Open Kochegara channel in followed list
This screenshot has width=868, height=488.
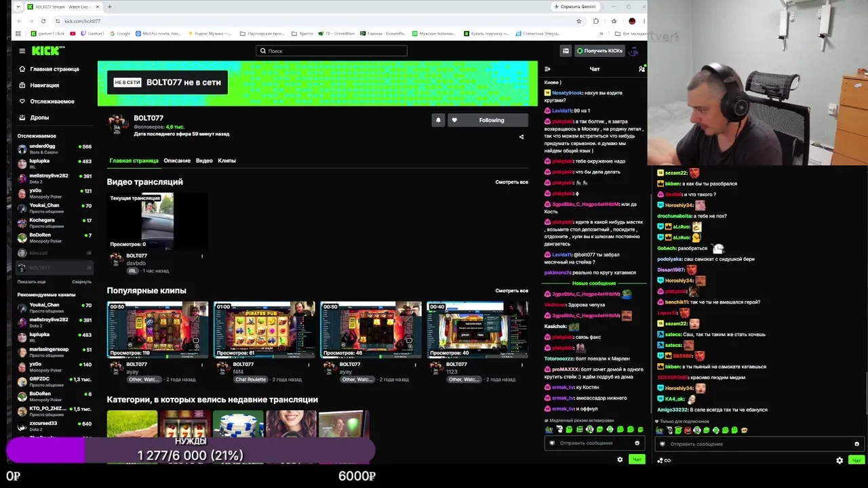click(x=54, y=223)
